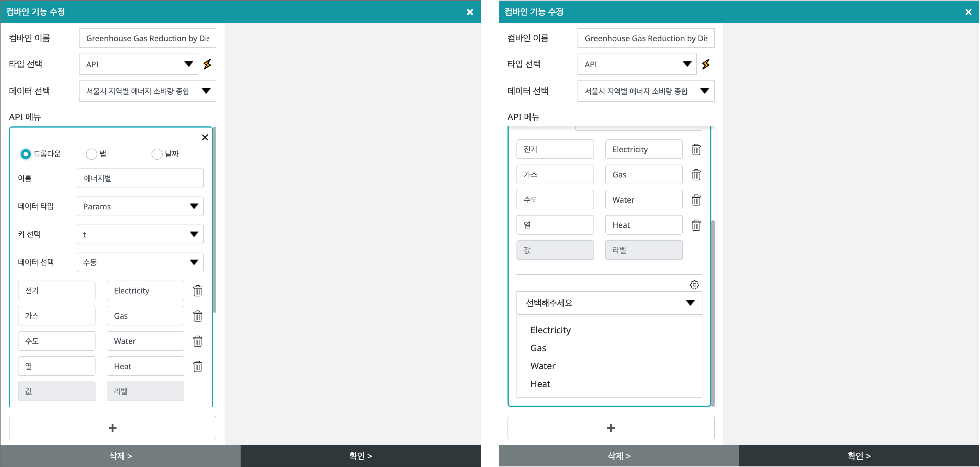
Task: Delete the Electricity row in left dialog
Action: [197, 291]
